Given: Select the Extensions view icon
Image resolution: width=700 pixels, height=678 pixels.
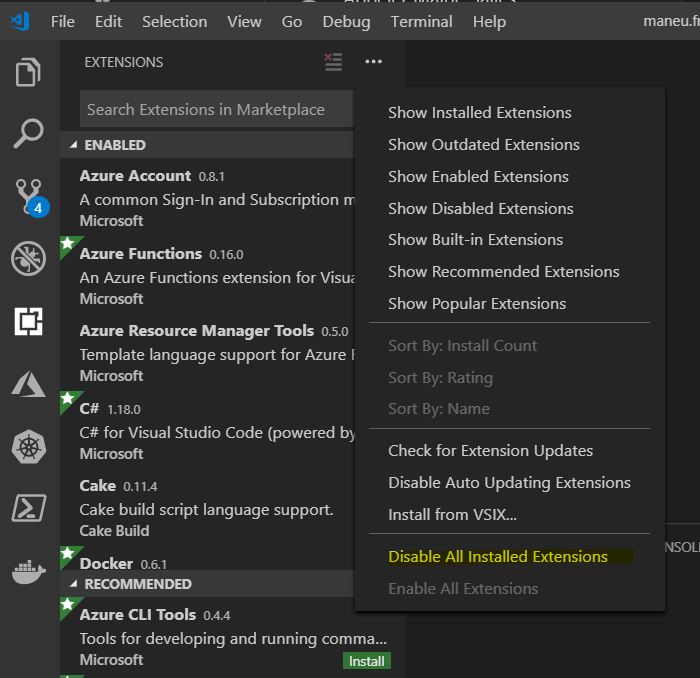Looking at the screenshot, I should [29, 321].
